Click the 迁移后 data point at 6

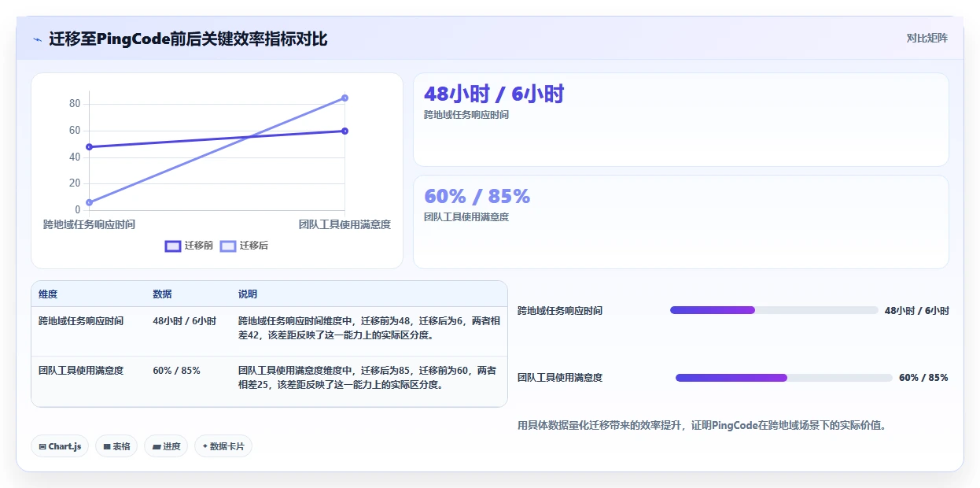pyautogui.click(x=90, y=202)
